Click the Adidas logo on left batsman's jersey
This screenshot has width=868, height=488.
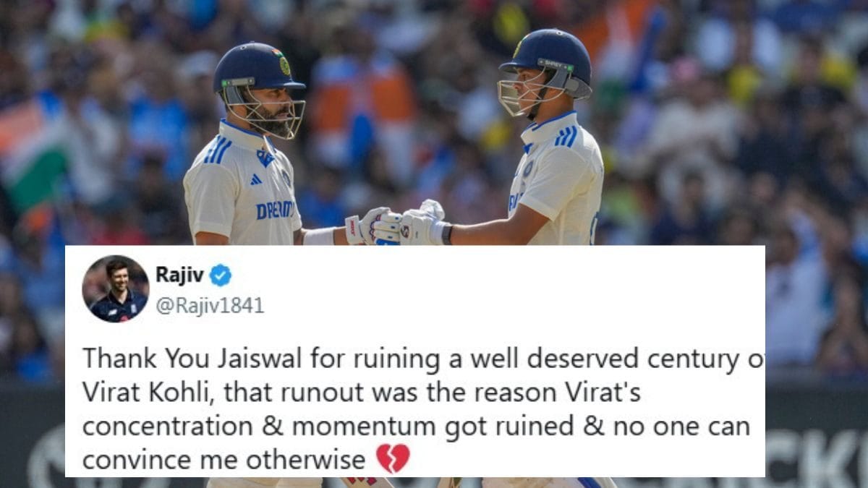[x=255, y=179]
